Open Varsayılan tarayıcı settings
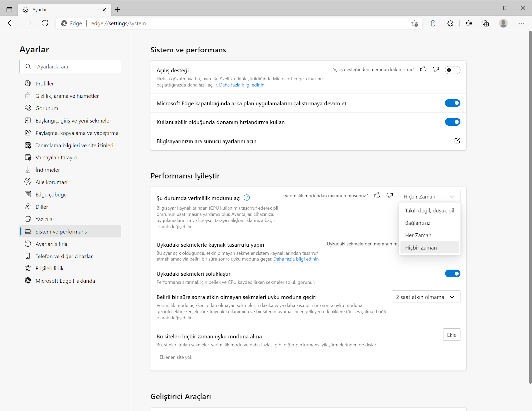This screenshot has width=532, height=411. click(x=70, y=157)
